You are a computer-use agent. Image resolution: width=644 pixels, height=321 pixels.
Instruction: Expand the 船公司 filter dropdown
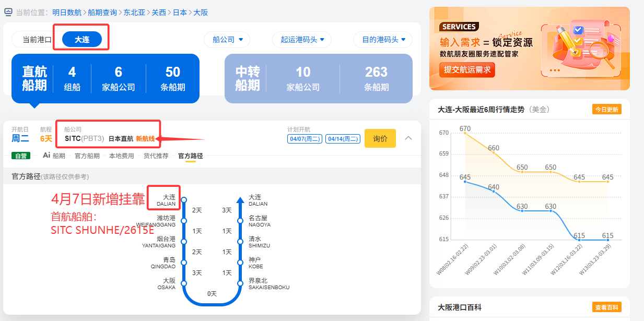click(x=227, y=39)
